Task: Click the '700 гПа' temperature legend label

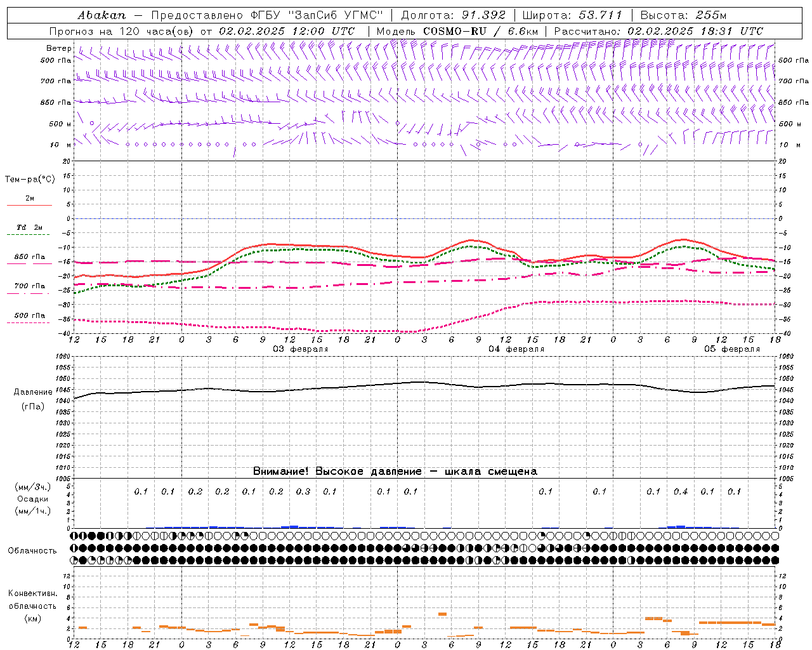Action: point(30,286)
